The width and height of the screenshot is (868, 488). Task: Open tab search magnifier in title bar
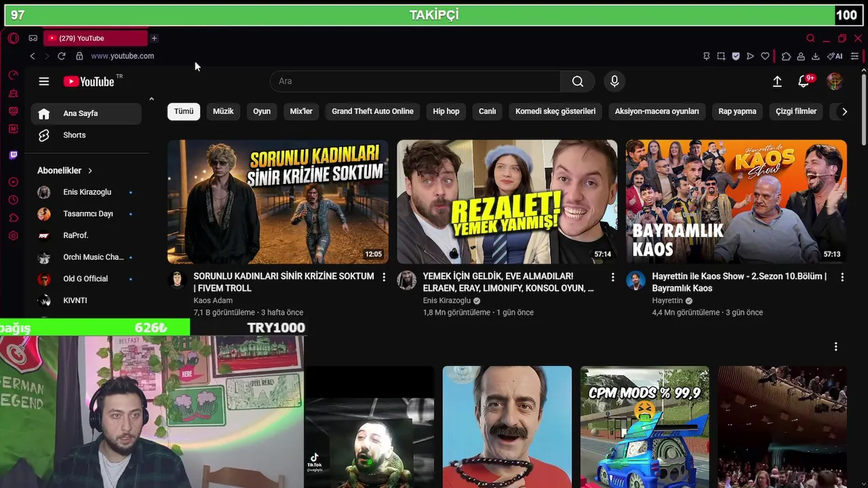coord(810,39)
